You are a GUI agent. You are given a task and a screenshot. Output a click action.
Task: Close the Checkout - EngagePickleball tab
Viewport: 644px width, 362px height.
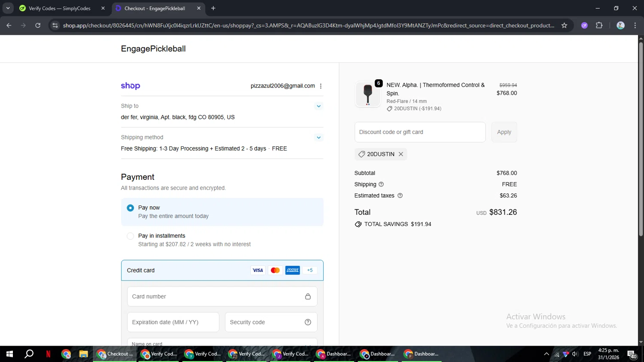pyautogui.click(x=199, y=8)
